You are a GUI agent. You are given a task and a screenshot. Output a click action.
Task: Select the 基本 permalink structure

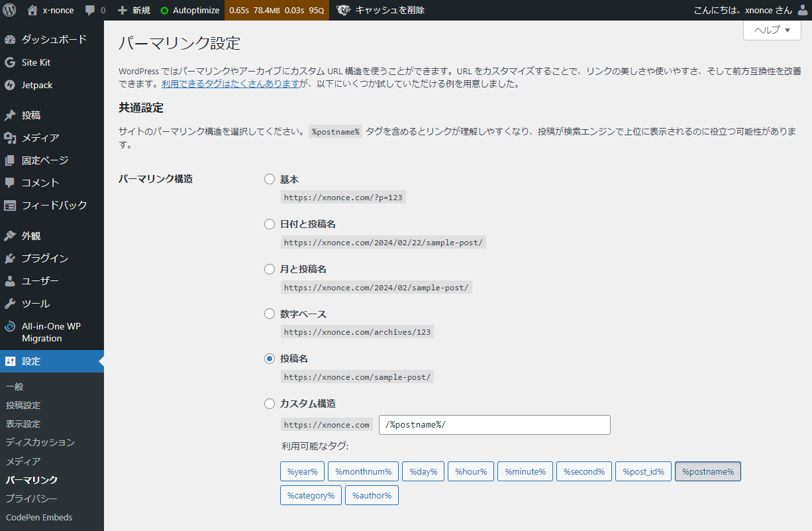tap(270, 178)
